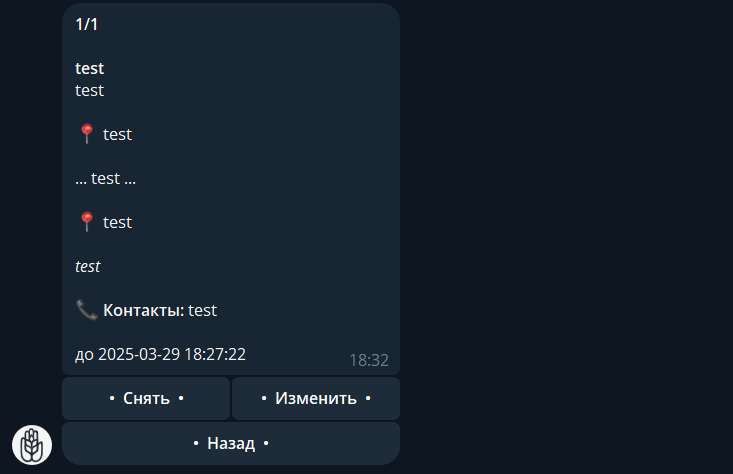Click the bold test heading
The image size is (733, 474).
[90, 69]
